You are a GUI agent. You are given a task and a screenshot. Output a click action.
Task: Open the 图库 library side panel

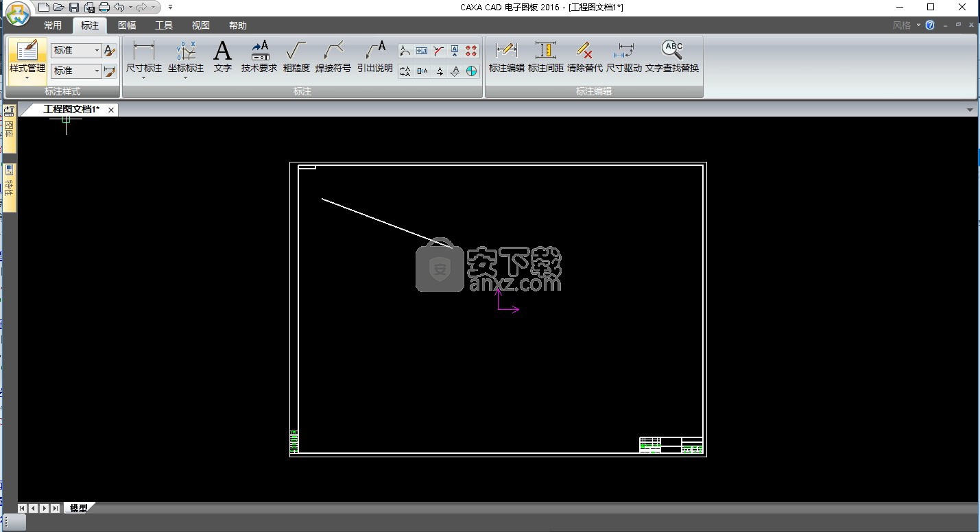click(10, 128)
